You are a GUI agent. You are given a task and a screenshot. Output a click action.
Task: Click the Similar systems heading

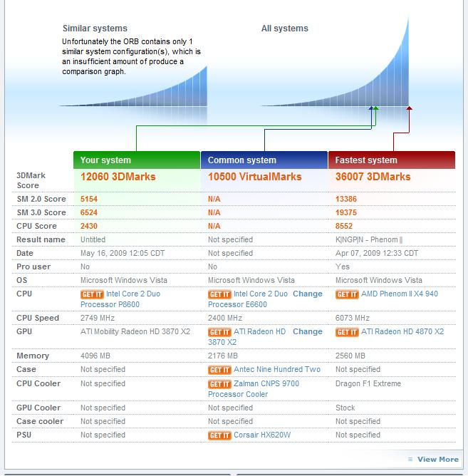click(95, 29)
